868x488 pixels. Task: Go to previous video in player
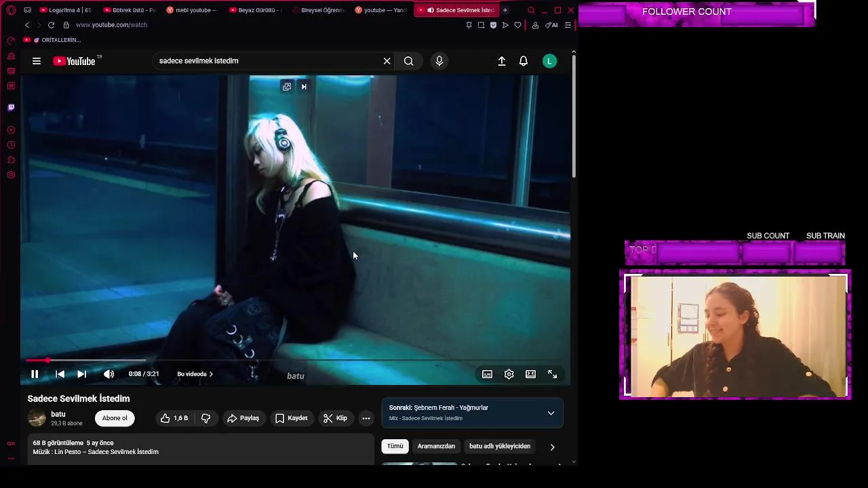coord(60,374)
